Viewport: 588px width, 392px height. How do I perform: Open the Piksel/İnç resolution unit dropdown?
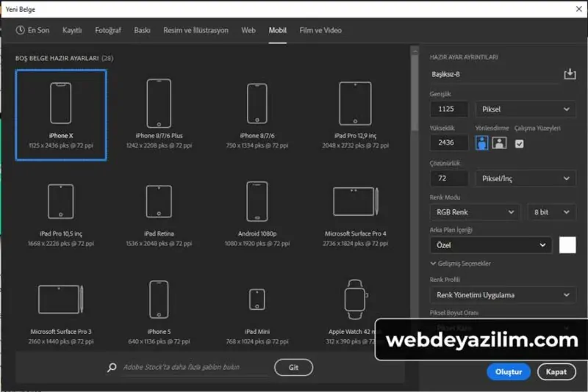(x=526, y=178)
